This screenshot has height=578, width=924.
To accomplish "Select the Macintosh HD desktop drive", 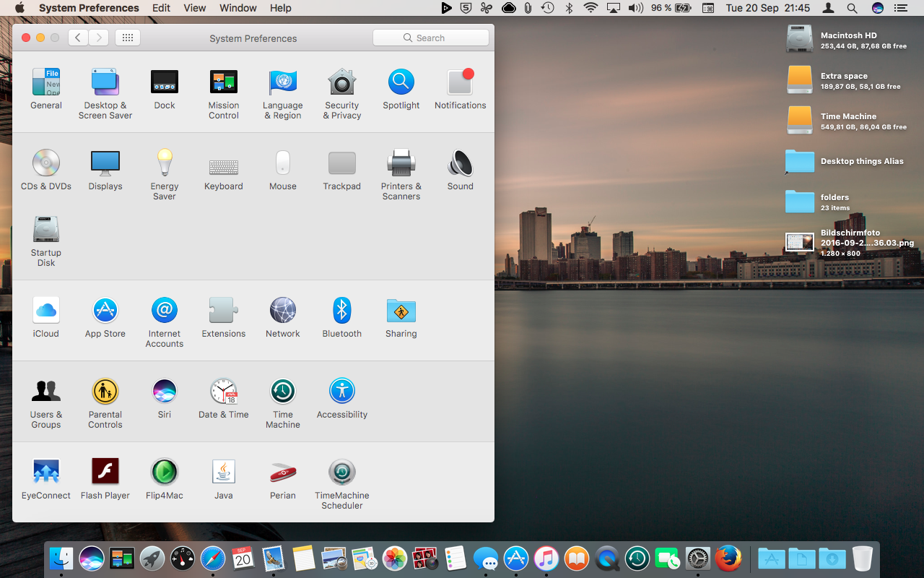I will 799,39.
